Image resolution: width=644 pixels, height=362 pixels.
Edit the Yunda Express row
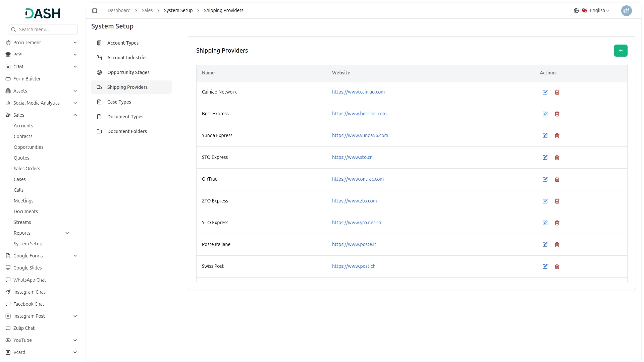[x=545, y=136]
